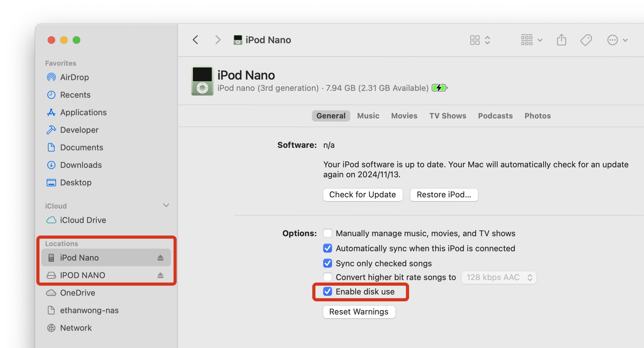Uncheck Sync only checked songs

(x=328, y=263)
